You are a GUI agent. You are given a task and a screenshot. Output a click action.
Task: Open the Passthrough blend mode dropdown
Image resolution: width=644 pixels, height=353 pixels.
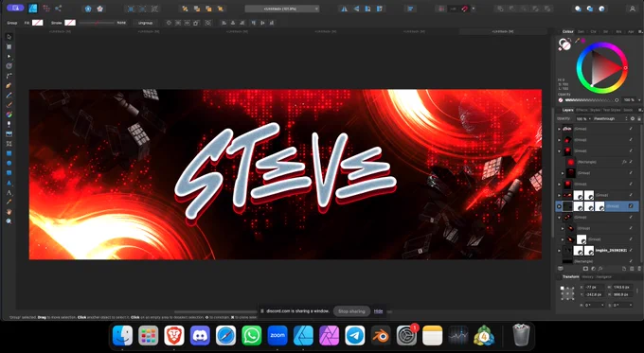click(610, 118)
